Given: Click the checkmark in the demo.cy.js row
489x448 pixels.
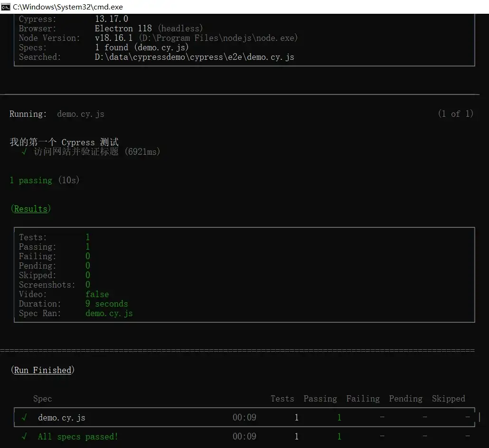Looking at the screenshot, I should click(24, 418).
